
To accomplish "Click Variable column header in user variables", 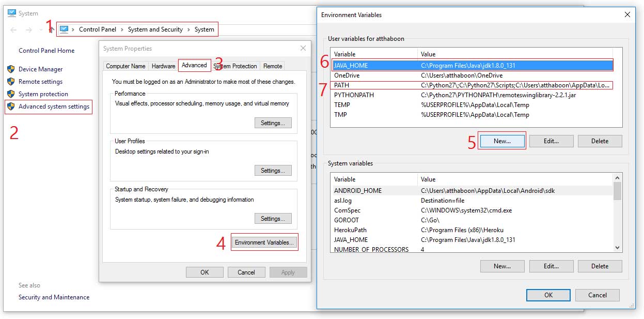I will tap(374, 54).
